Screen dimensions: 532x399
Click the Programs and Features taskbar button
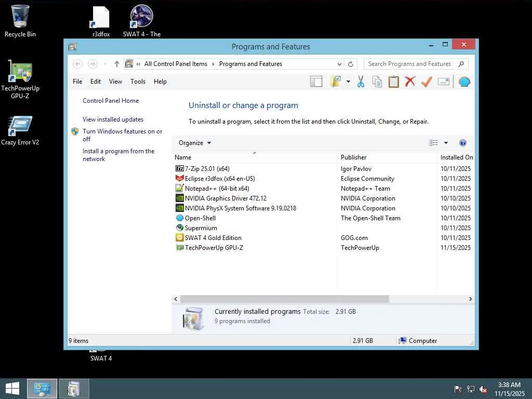pos(74,389)
